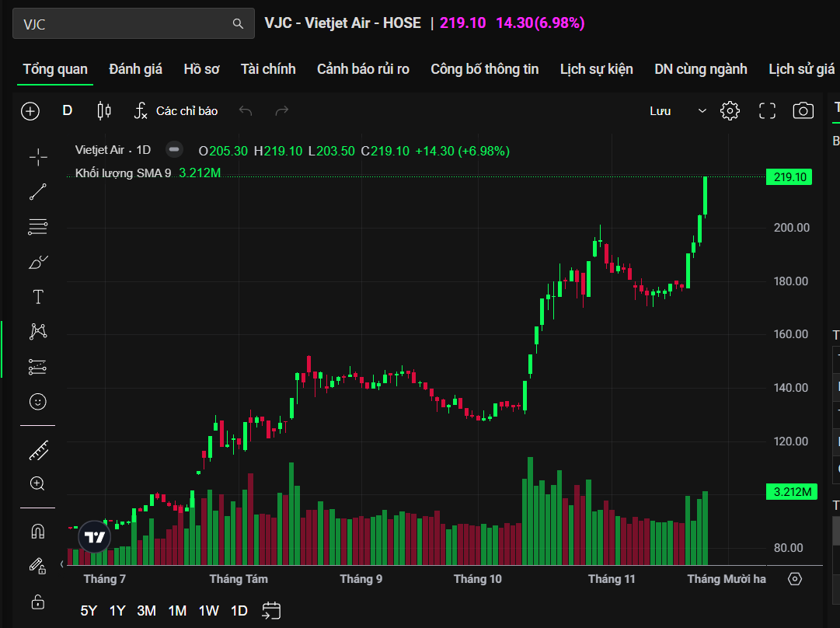Set the chart range to 3M
Image resolution: width=840 pixels, height=628 pixels.
point(146,611)
